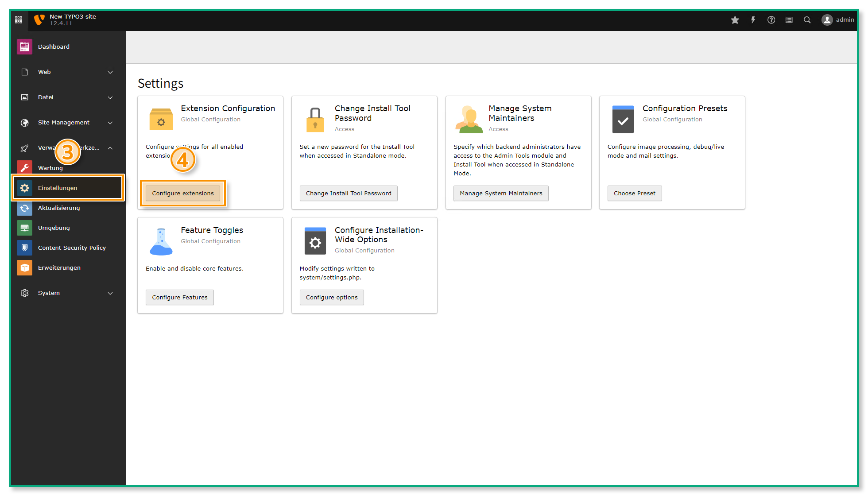Screen dimensions: 868x496
Task: Click the Verwaltungswerkzeuge rocket icon
Action: point(25,148)
